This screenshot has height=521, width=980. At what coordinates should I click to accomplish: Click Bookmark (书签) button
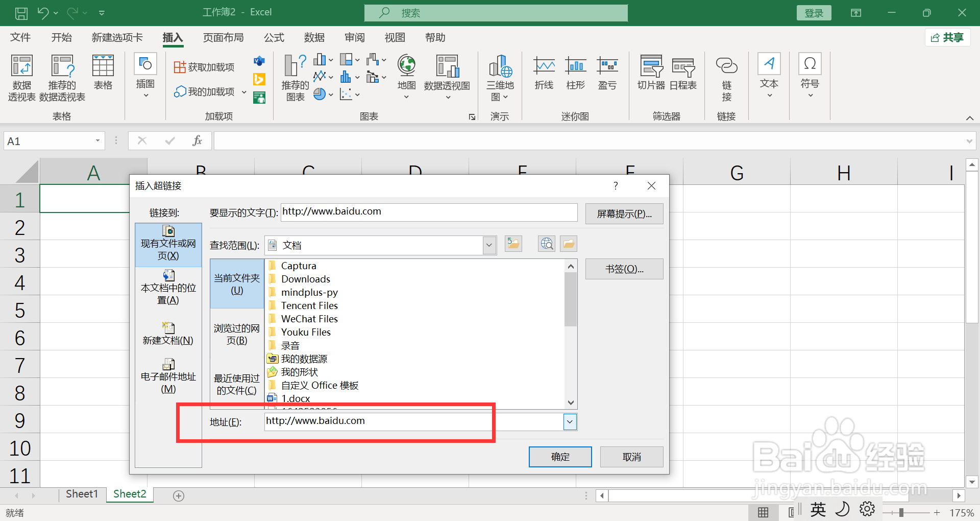tap(624, 269)
